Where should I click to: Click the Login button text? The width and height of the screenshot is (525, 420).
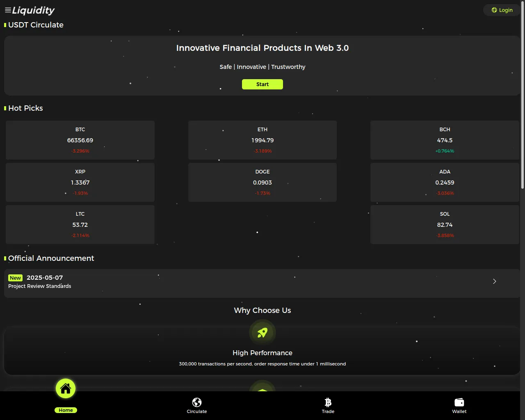coord(506,10)
